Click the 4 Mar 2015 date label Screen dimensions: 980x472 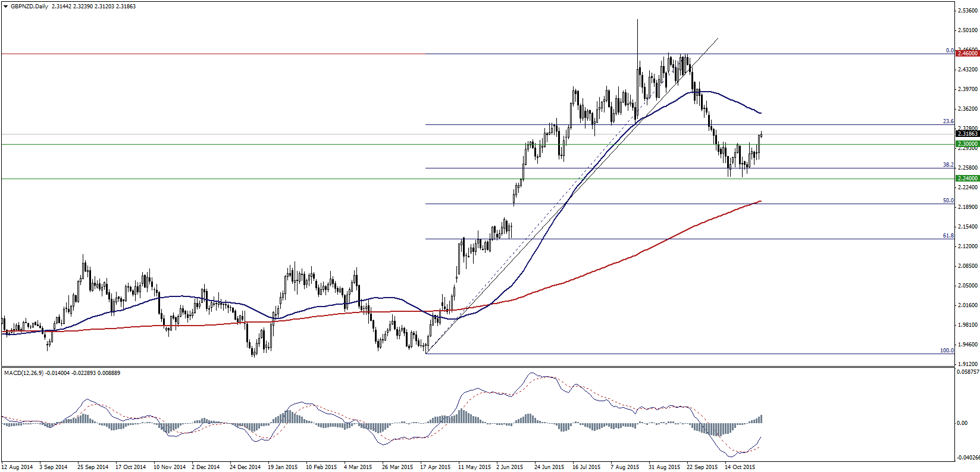click(358, 467)
